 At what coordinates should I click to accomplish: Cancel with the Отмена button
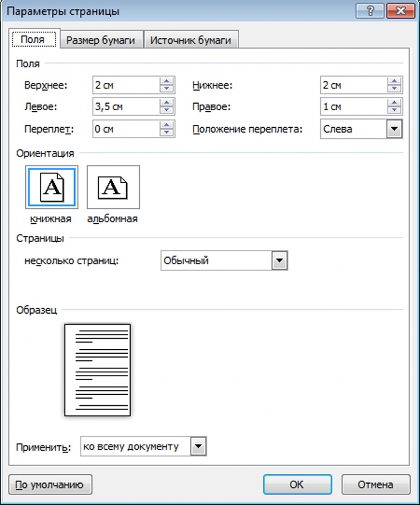pos(376,484)
